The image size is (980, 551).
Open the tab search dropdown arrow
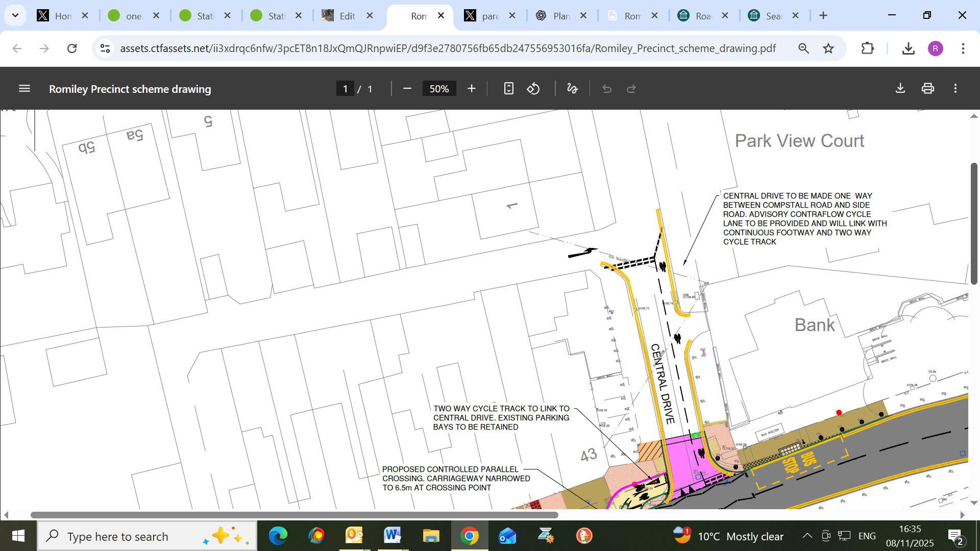pos(15,15)
